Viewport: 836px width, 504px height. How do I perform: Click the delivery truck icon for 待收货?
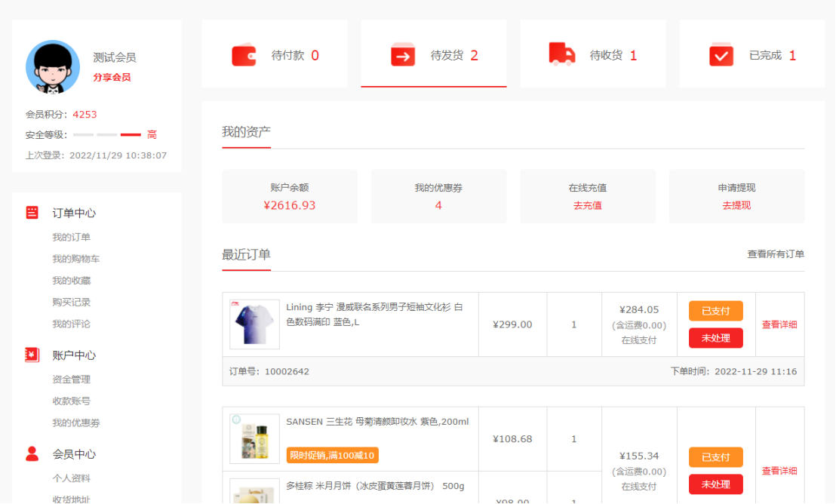tap(562, 54)
